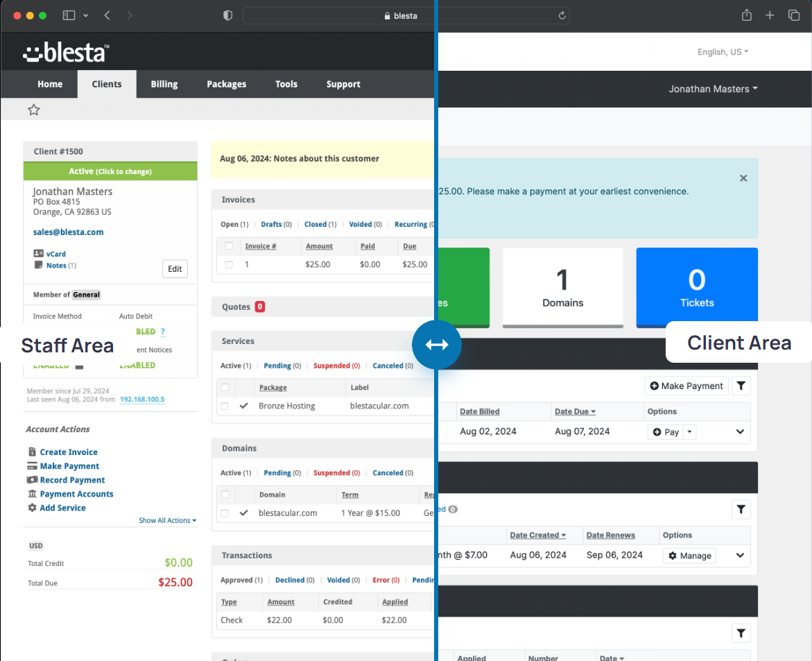The width and height of the screenshot is (812, 661).
Task: Open the English, US language dropdown
Action: point(723,52)
